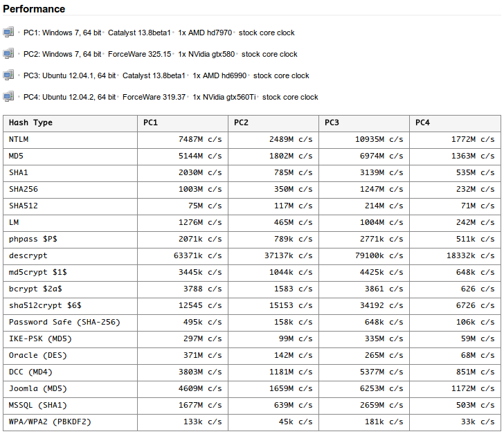Select the Hash Type column header

click(30, 123)
